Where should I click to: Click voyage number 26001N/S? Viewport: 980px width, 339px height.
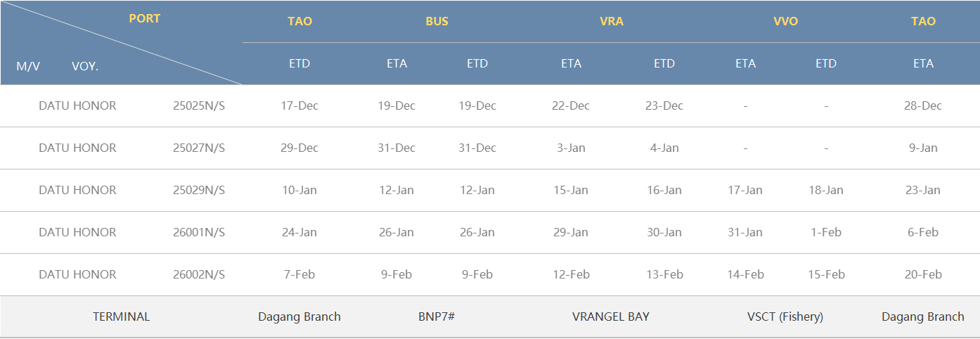(x=199, y=232)
